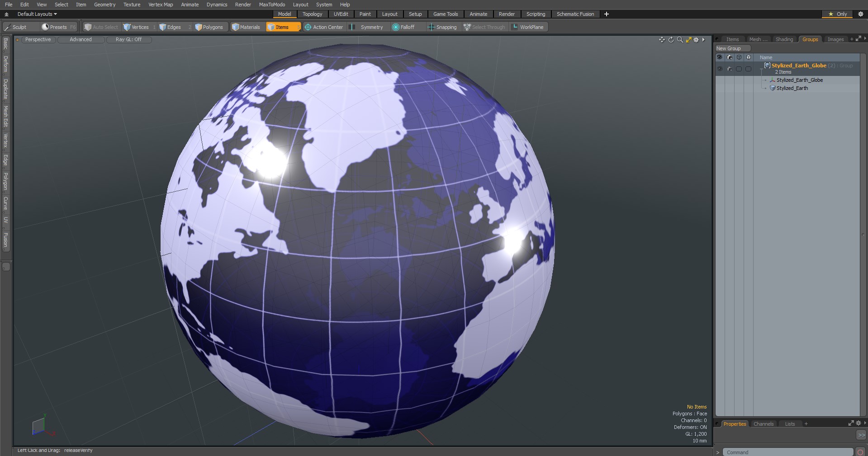
Task: Open the Perspective view type dropdown
Action: (x=38, y=40)
